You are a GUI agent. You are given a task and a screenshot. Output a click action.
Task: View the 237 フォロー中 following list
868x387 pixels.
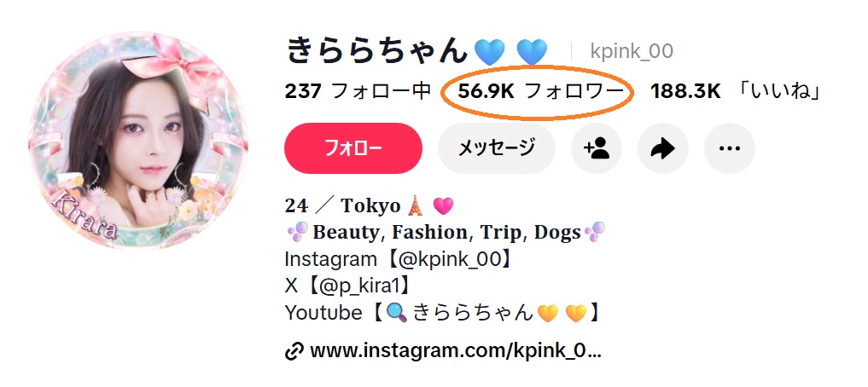(x=358, y=91)
